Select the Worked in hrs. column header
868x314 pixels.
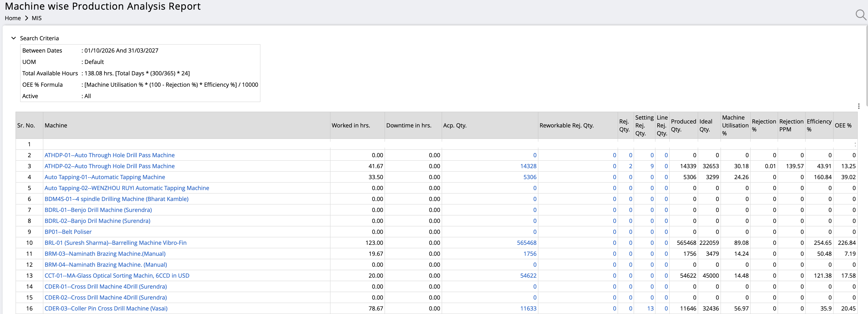(x=357, y=125)
